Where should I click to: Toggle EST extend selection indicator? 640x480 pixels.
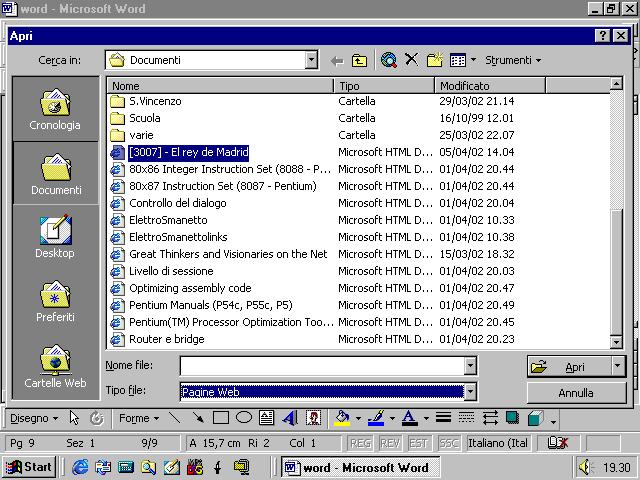[x=419, y=443]
